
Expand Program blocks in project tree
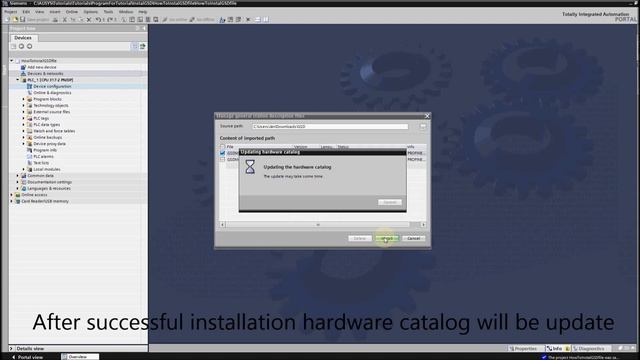(x=24, y=99)
